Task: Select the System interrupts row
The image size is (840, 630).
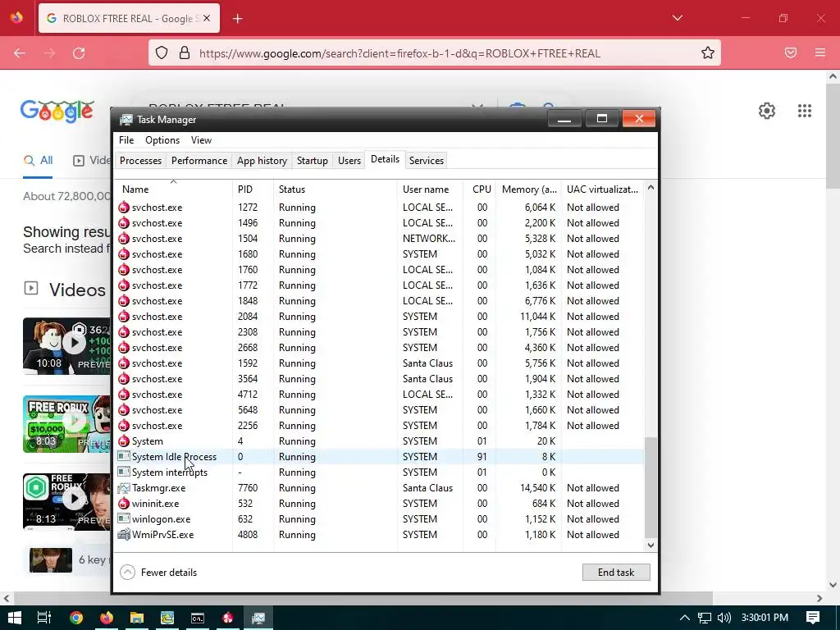Action: click(x=379, y=472)
